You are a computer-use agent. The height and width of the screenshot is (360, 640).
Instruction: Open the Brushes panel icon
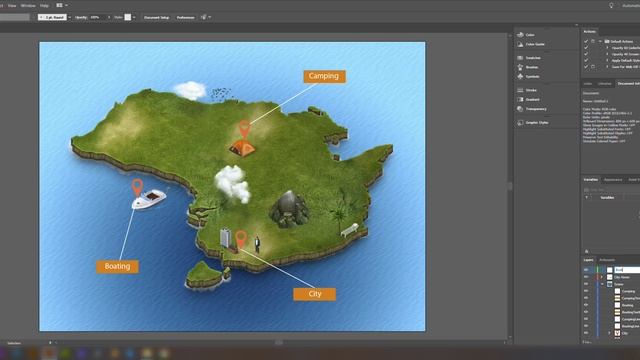pyautogui.click(x=520, y=67)
